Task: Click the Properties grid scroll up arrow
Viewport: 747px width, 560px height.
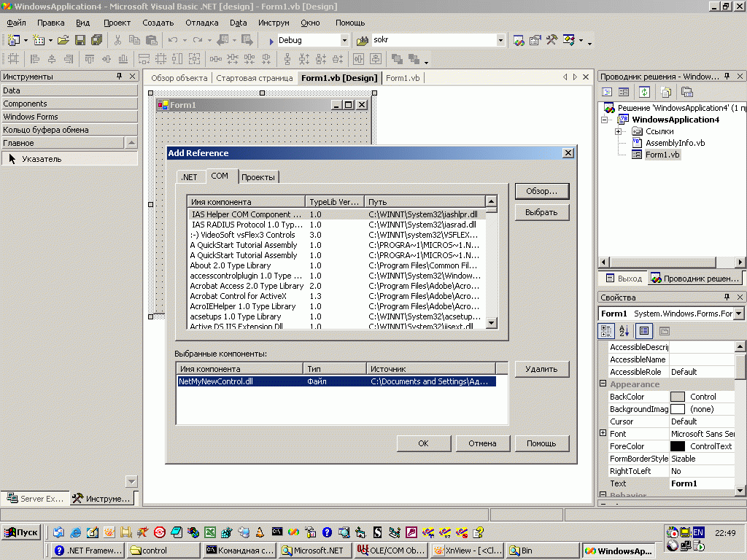Action: pyautogui.click(x=740, y=346)
